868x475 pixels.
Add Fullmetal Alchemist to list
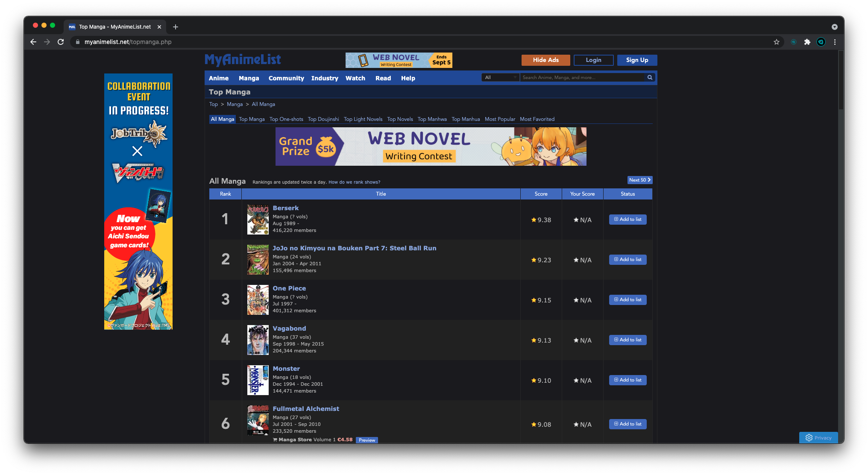(x=628, y=424)
